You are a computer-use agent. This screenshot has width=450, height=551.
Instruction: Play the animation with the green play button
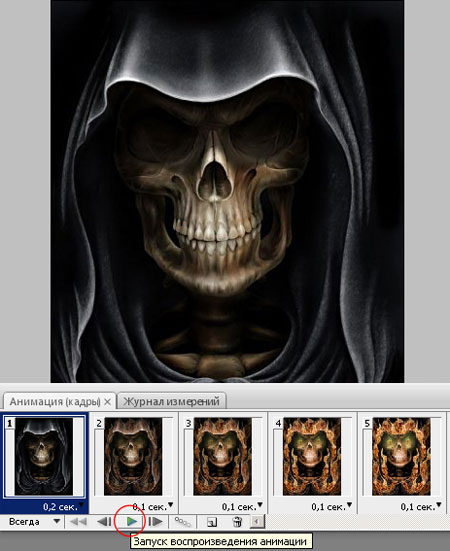pos(131,521)
